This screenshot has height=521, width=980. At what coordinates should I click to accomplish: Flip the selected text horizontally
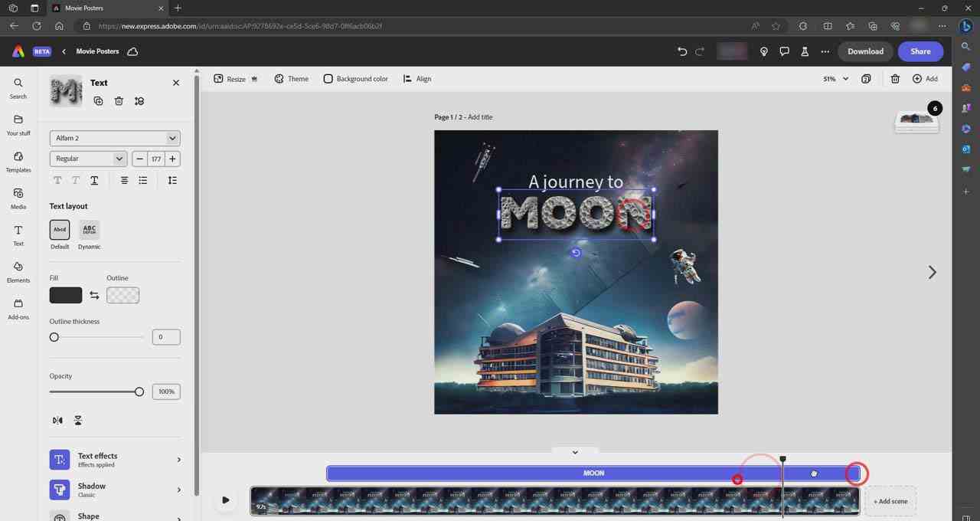[57, 420]
